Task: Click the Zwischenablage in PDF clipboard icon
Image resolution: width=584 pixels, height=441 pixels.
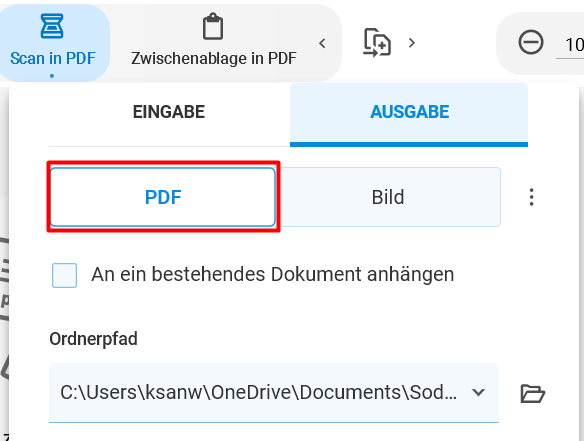Action: (213, 26)
